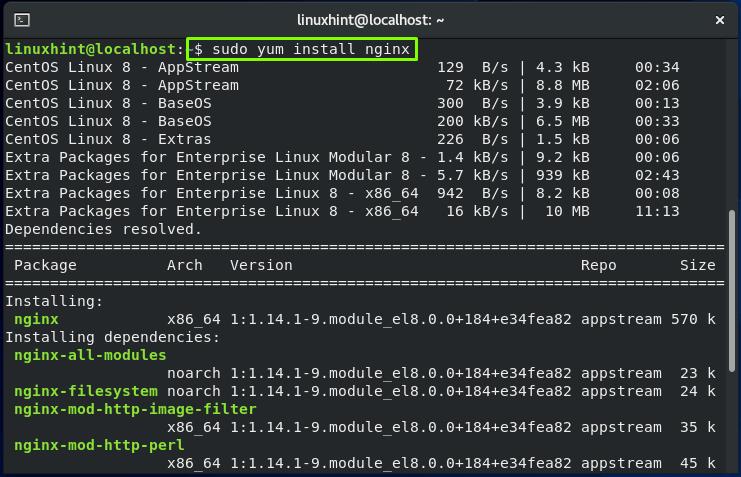
Task: Click the vertical scrollbar thumb
Action: 732,290
